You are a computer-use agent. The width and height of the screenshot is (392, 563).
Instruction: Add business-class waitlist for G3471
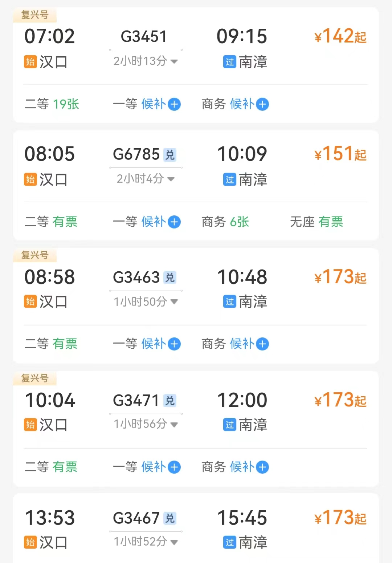tap(262, 467)
